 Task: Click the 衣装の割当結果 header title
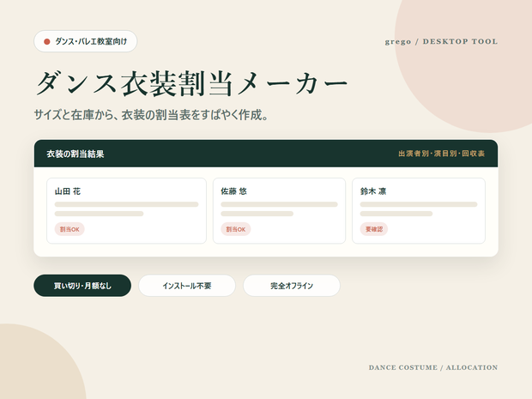click(76, 154)
